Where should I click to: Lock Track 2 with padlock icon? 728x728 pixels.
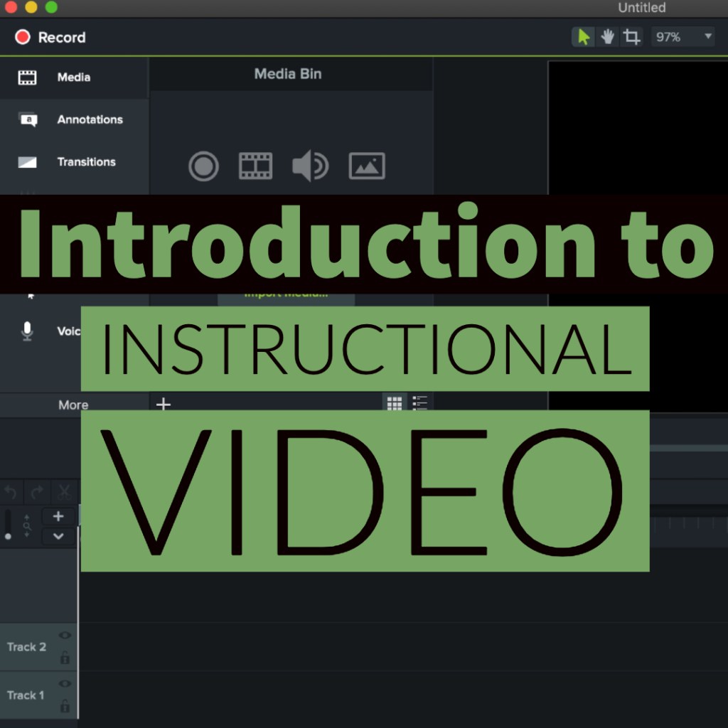click(x=65, y=658)
